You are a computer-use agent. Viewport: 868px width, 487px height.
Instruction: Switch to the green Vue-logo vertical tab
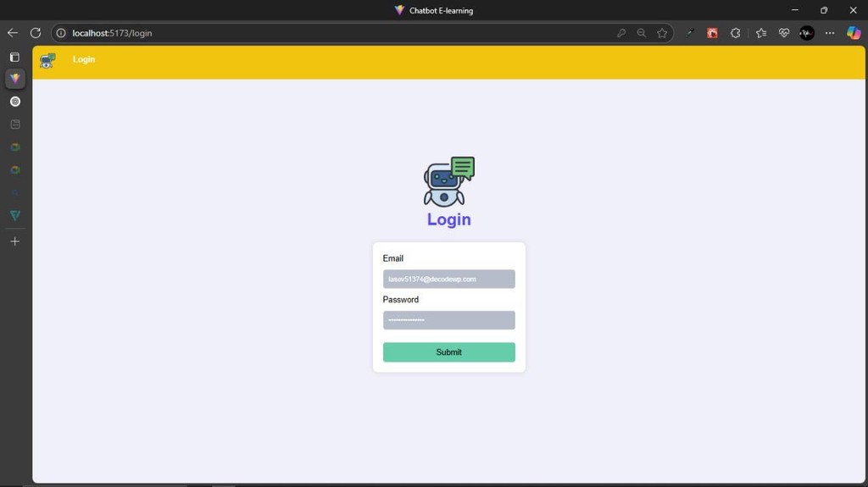(15, 215)
